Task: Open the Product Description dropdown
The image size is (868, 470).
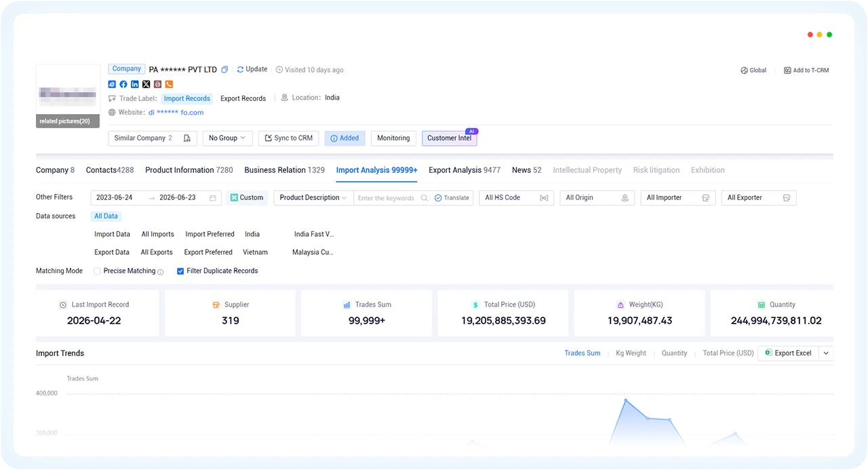Action: [x=313, y=198]
